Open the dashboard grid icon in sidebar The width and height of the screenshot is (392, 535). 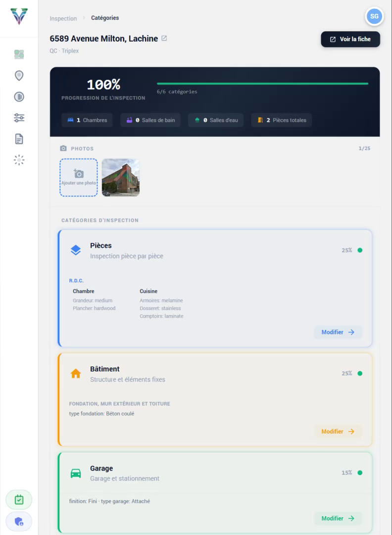(19, 54)
